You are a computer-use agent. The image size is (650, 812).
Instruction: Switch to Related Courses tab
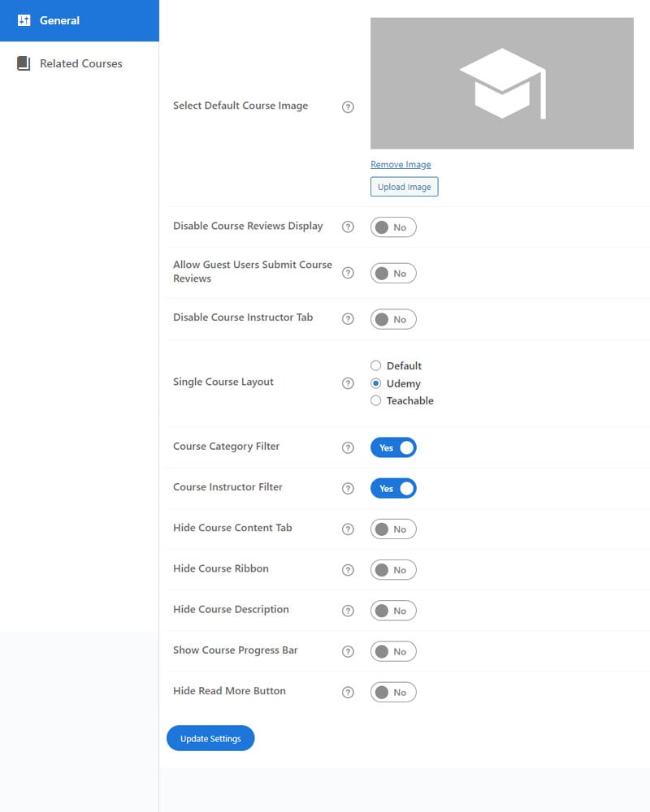[79, 63]
